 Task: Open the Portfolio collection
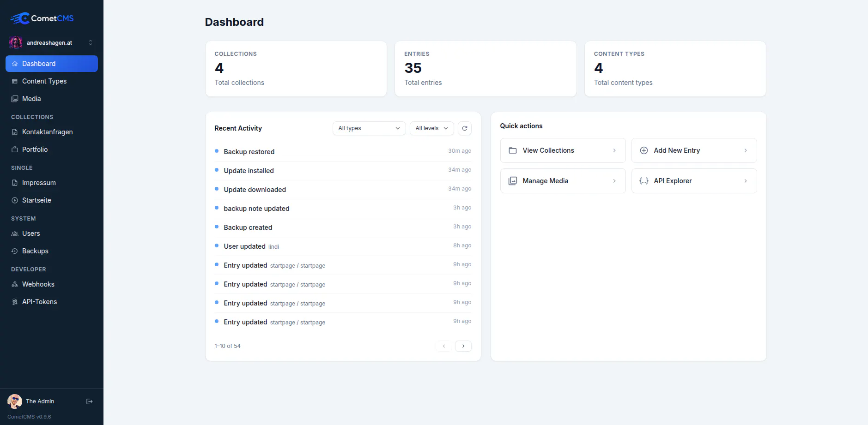point(52,150)
